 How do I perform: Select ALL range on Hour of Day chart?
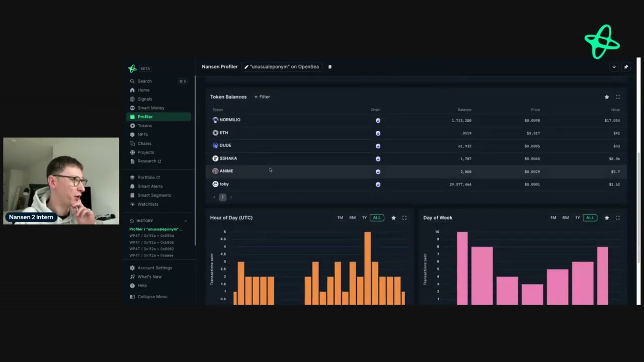377,218
